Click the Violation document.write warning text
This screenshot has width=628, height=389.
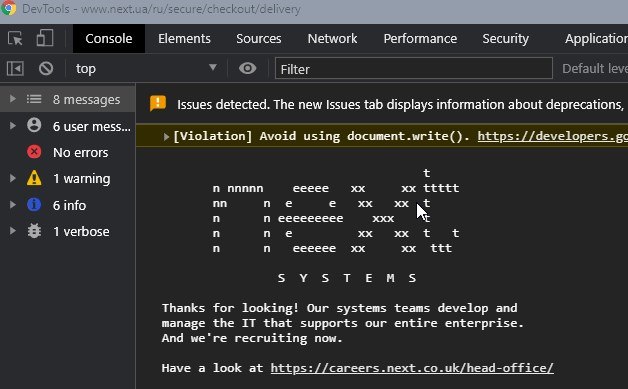coord(322,136)
